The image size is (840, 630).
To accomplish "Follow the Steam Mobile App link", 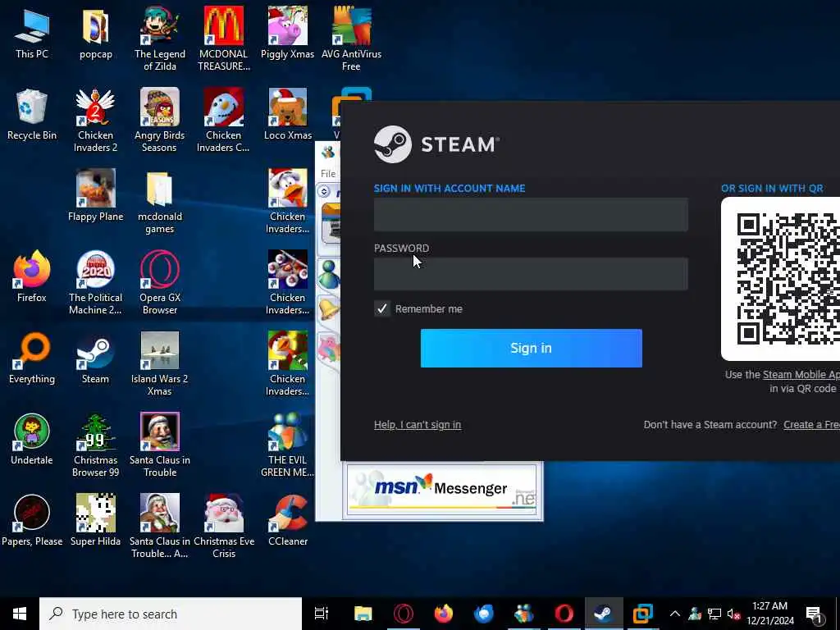I will (x=801, y=375).
